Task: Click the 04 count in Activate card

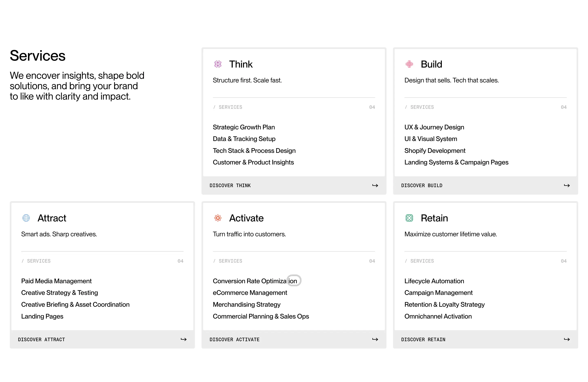Action: coord(372,261)
